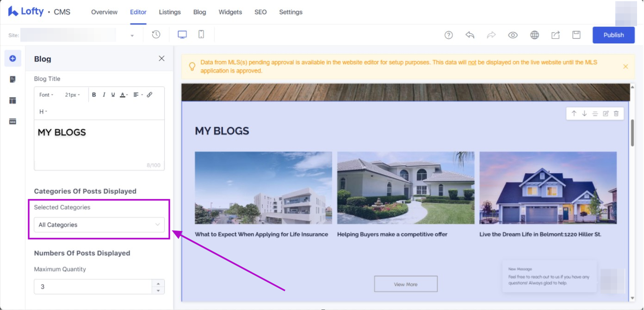Toggle italic formatting in Blog Title
The width and height of the screenshot is (644, 310).
point(104,95)
